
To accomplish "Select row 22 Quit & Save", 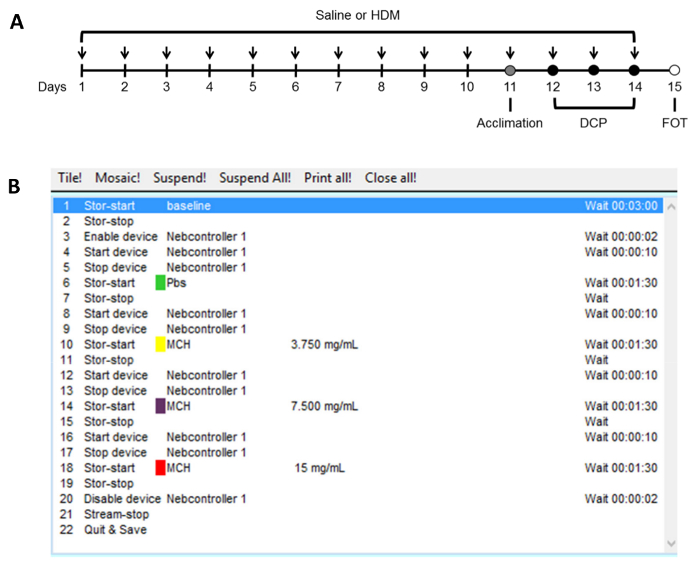I will [x=358, y=530].
